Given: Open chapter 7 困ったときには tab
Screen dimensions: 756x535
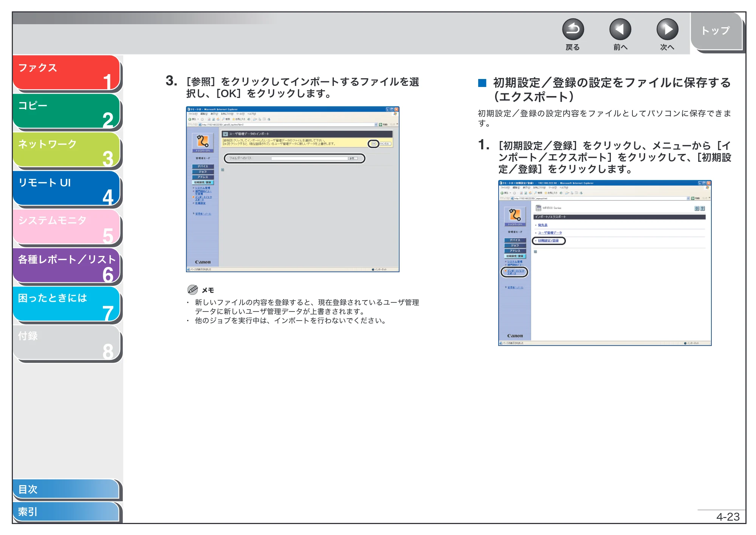Looking at the screenshot, I should click(67, 304).
